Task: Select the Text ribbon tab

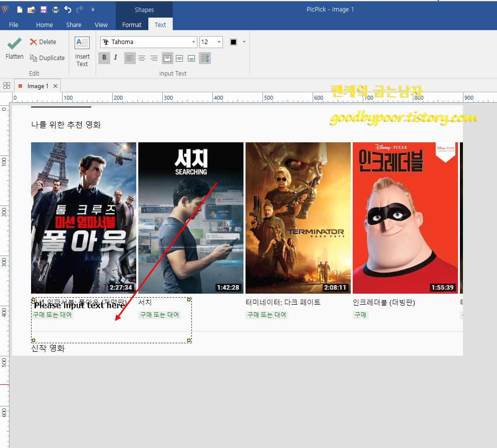Action: click(160, 25)
